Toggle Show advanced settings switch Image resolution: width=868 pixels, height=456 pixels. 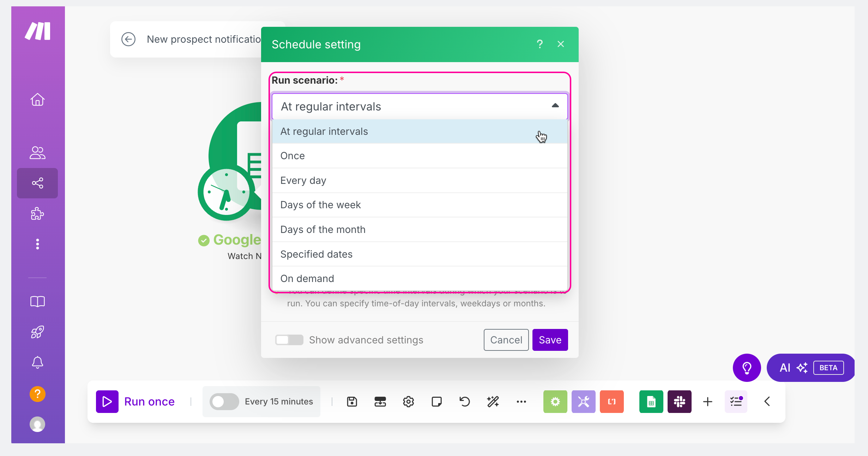pos(289,340)
